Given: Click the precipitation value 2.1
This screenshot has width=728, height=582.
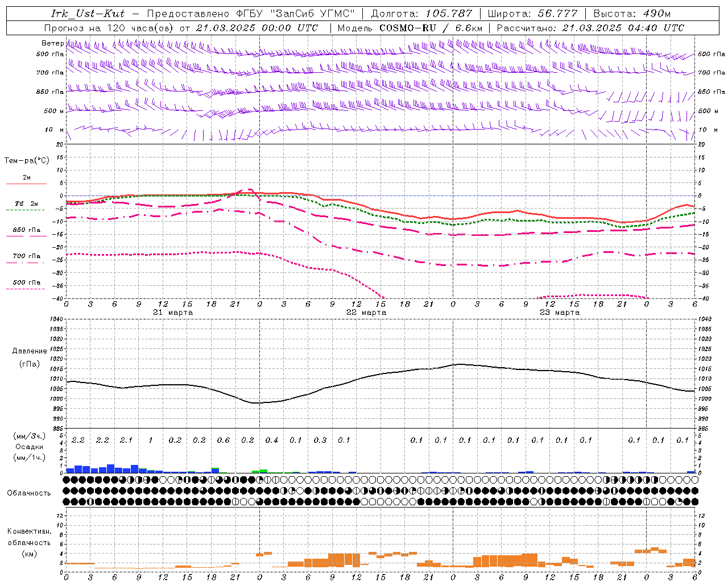Looking at the screenshot, I should tap(126, 440).
